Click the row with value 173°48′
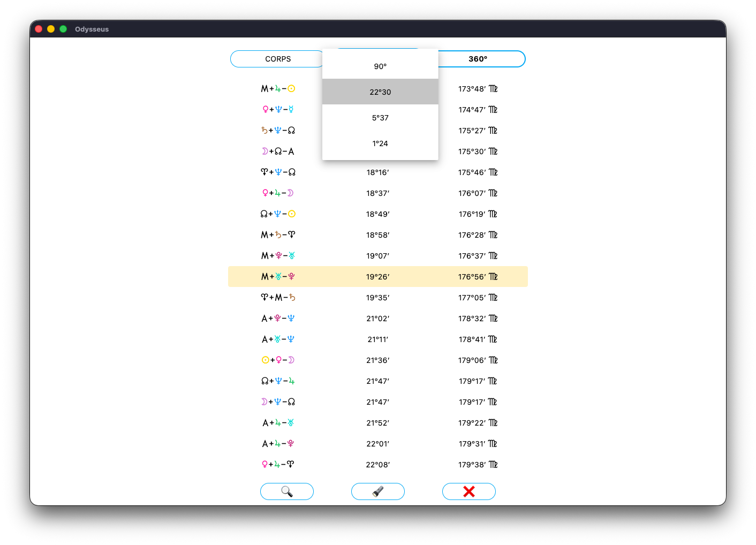The width and height of the screenshot is (756, 545). pos(477,89)
